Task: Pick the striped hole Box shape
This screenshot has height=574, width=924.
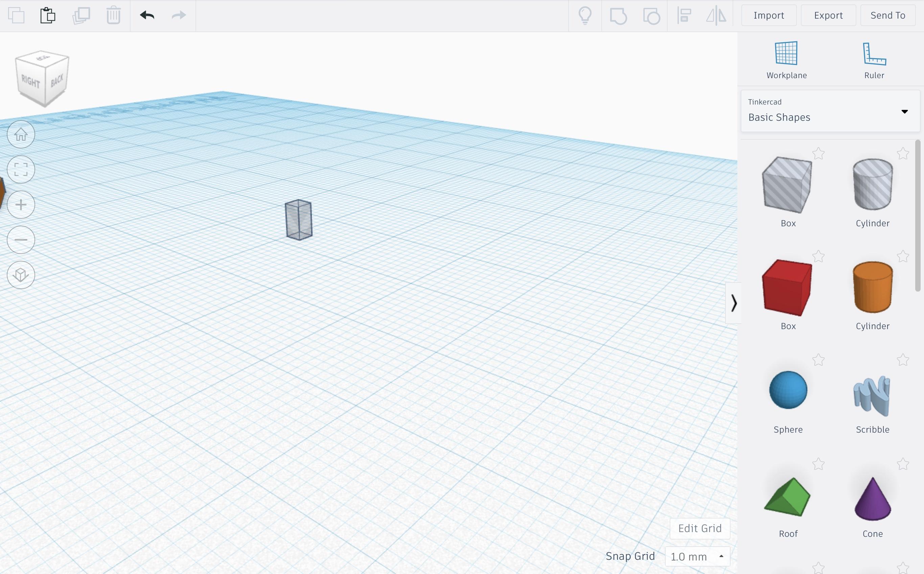Action: 787,185
